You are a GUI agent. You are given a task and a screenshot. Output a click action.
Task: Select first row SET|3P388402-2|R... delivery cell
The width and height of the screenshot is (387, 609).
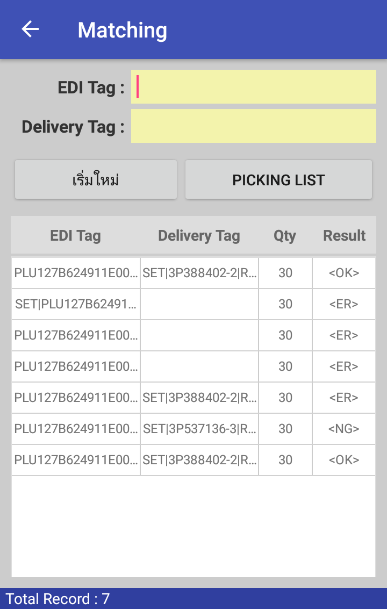(199, 273)
